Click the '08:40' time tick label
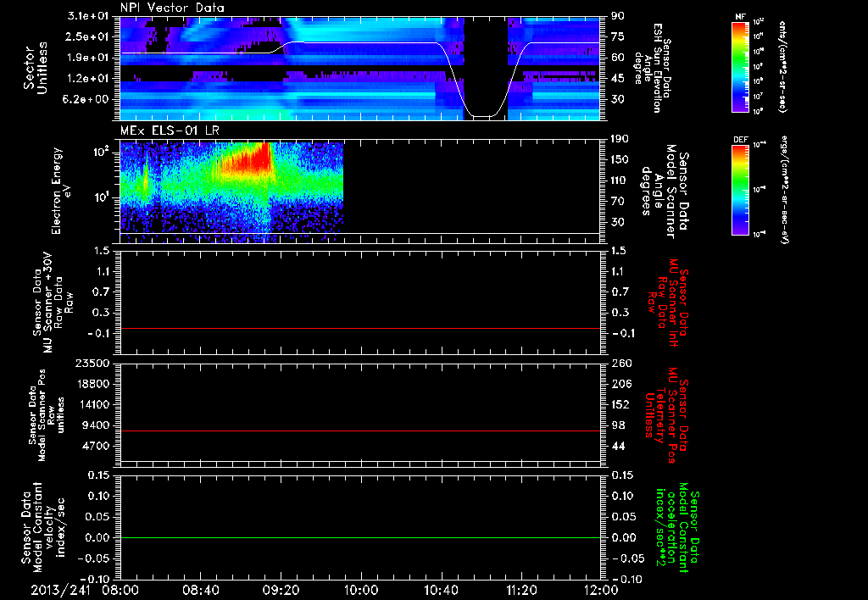The height and width of the screenshot is (600, 868). tap(200, 590)
